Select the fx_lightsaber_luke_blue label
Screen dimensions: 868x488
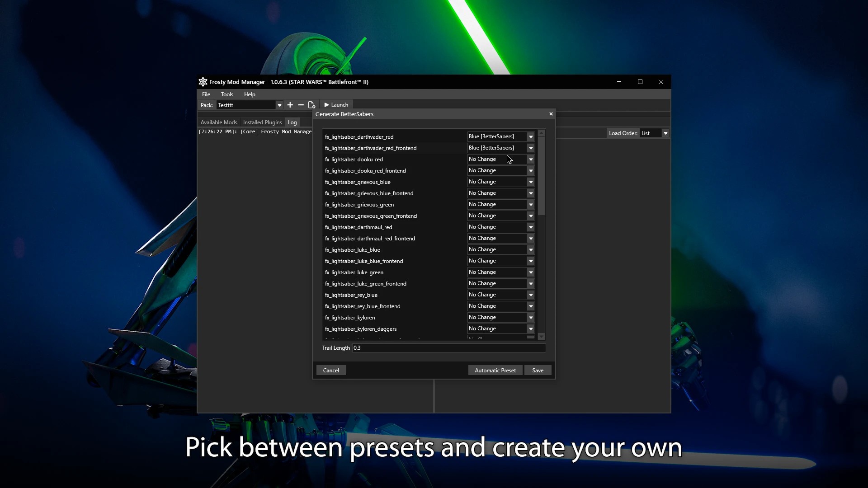tap(352, 250)
